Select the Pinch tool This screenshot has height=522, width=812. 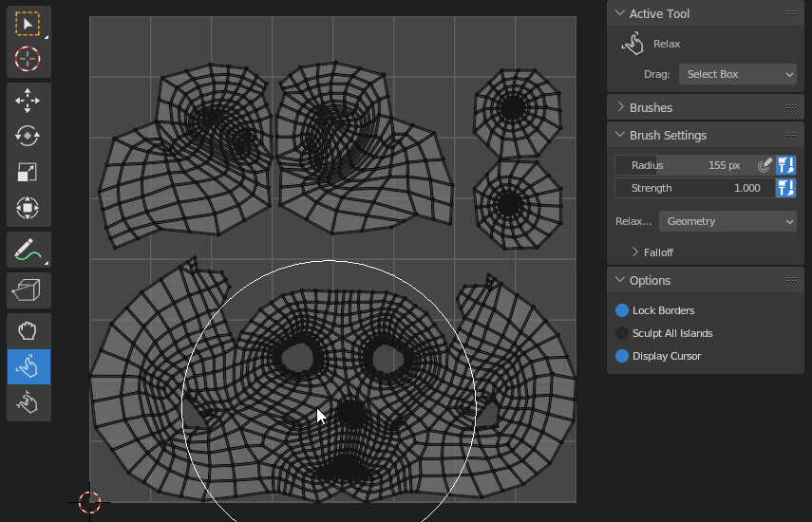pos(28,402)
